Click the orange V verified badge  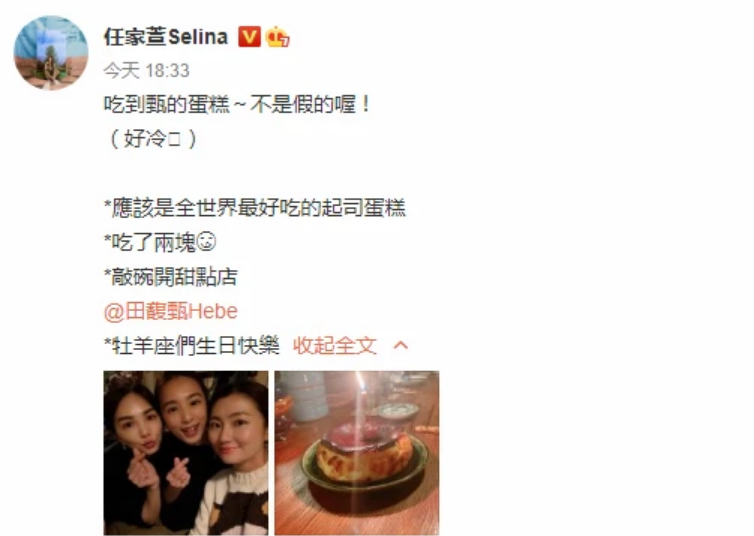250,37
